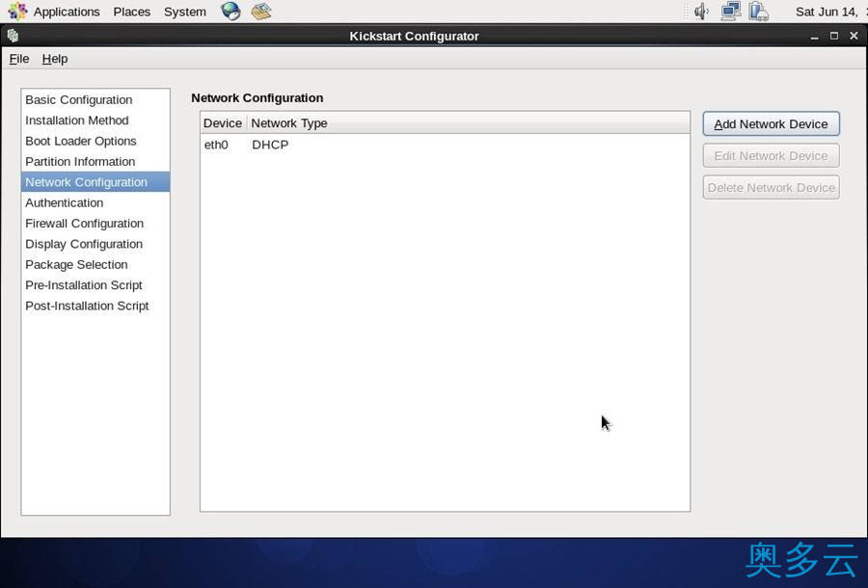This screenshot has height=588, width=868.
Task: Select Partition Information in the sidebar
Action: tap(95, 162)
